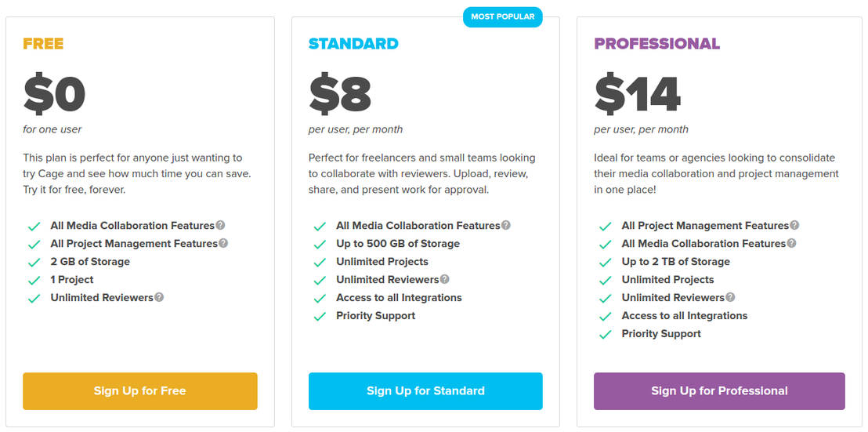Click the $8 Standard price
Screen dimensions: 868x432
point(340,94)
